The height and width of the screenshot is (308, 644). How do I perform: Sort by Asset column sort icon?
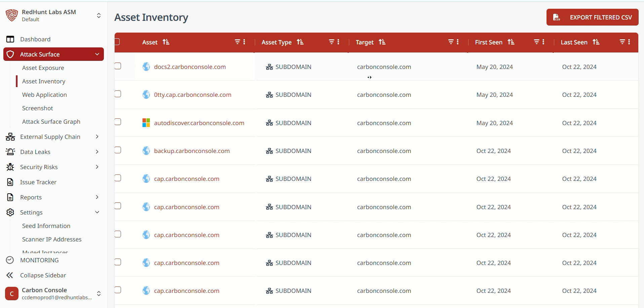coord(166,42)
